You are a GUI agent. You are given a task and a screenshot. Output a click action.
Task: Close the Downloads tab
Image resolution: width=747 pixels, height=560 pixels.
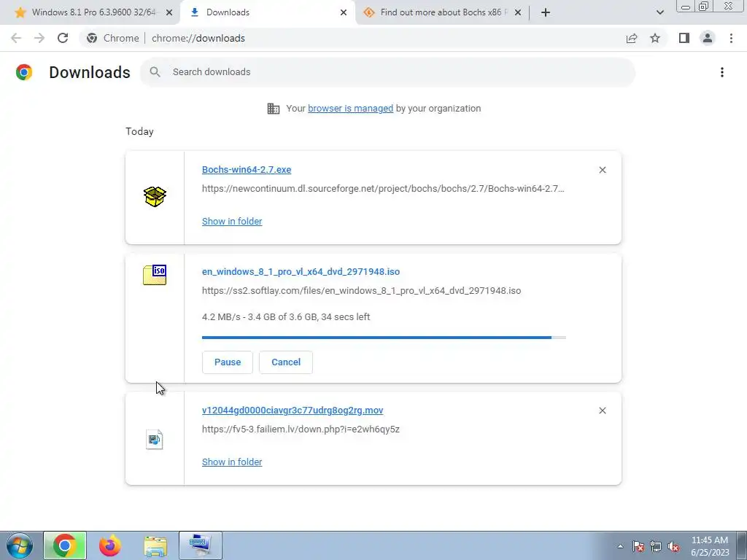pos(344,12)
